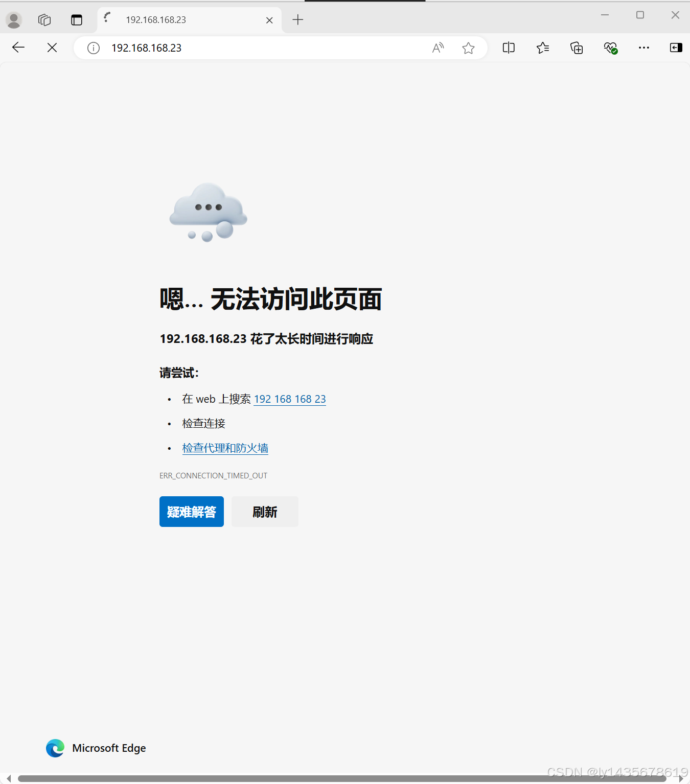Open the Read aloud feature

(x=438, y=48)
